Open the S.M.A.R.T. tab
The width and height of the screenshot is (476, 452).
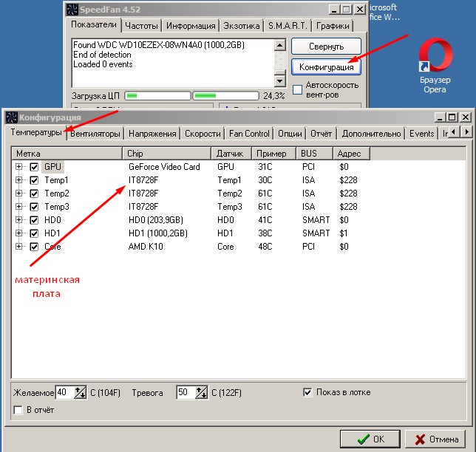coord(288,26)
